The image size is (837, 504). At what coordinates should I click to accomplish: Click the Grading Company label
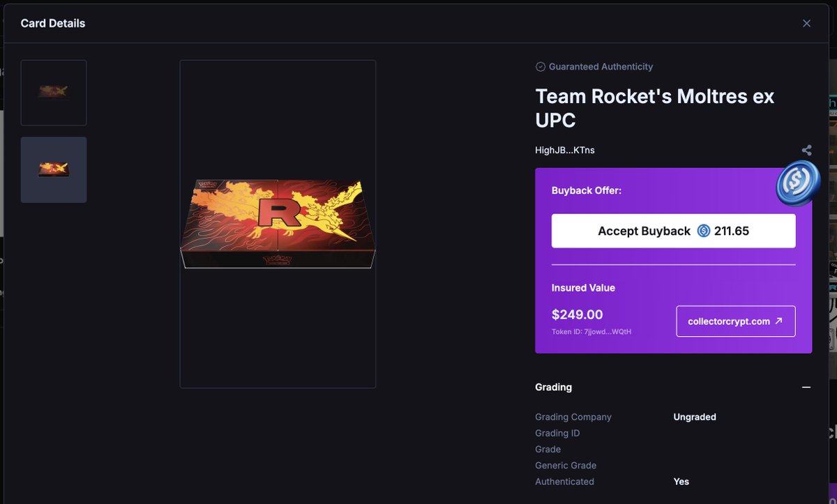tap(573, 417)
